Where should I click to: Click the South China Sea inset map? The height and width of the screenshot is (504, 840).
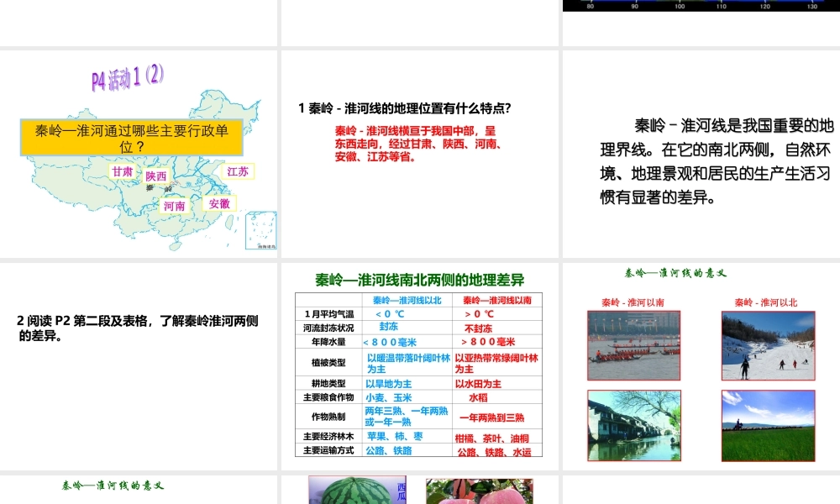coord(261,230)
